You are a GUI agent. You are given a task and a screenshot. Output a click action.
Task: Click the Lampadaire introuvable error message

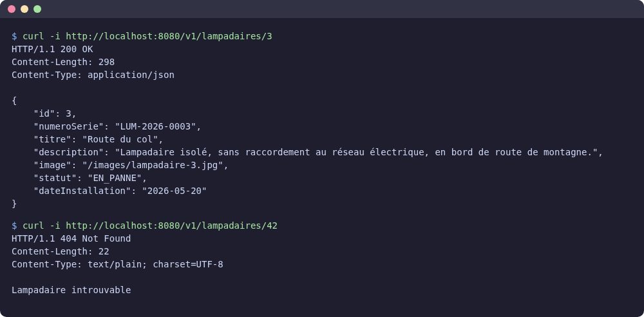click(71, 290)
